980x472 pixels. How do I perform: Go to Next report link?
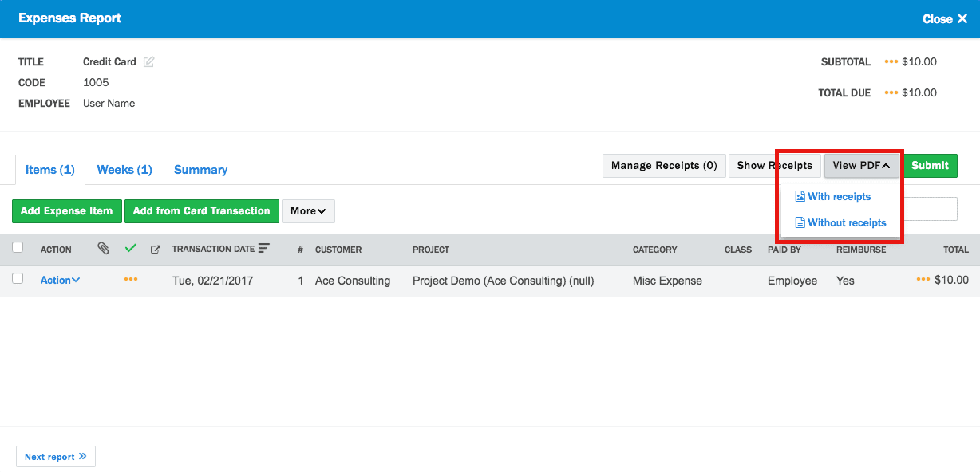click(x=56, y=457)
